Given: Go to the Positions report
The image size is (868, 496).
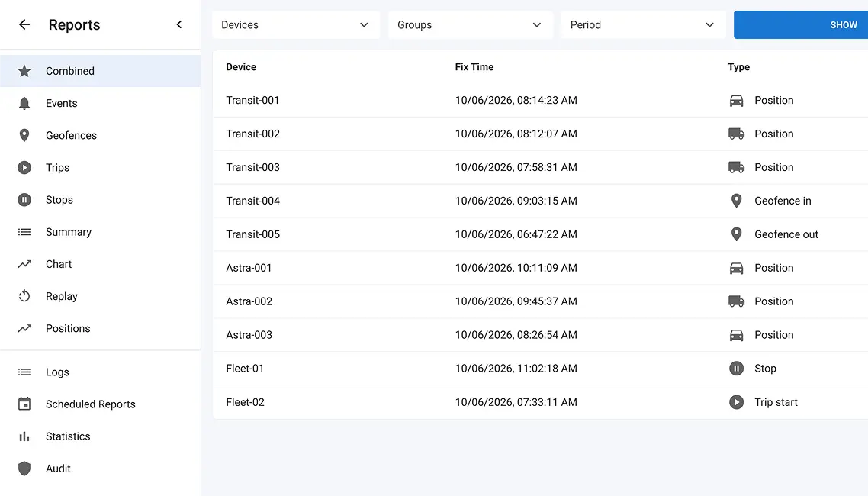Looking at the screenshot, I should point(100,328).
